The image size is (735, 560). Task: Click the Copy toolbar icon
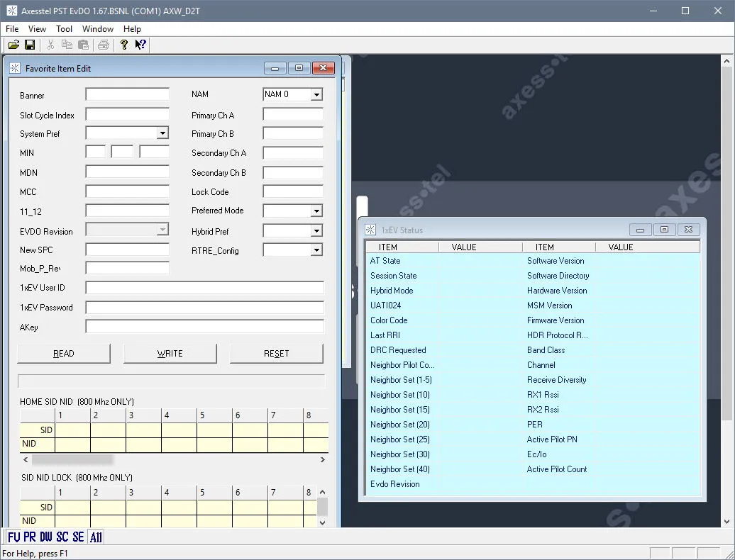pyautogui.click(x=67, y=45)
